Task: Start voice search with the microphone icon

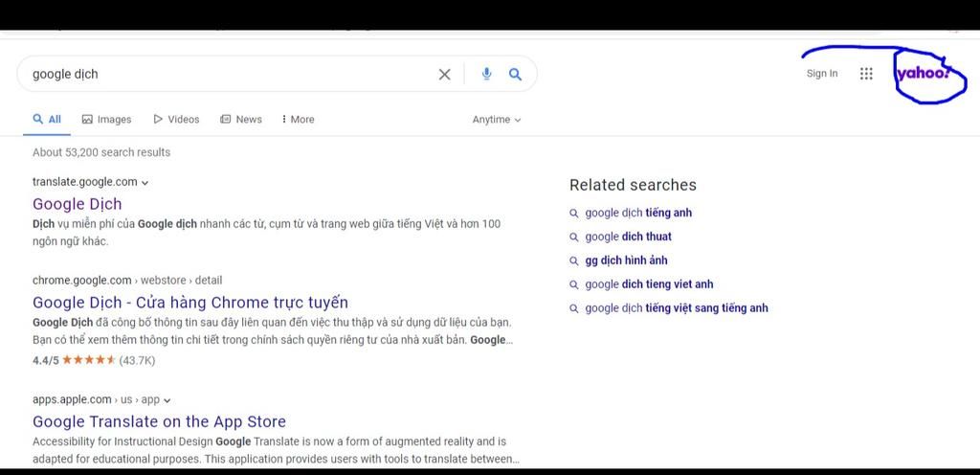Action: click(x=487, y=75)
